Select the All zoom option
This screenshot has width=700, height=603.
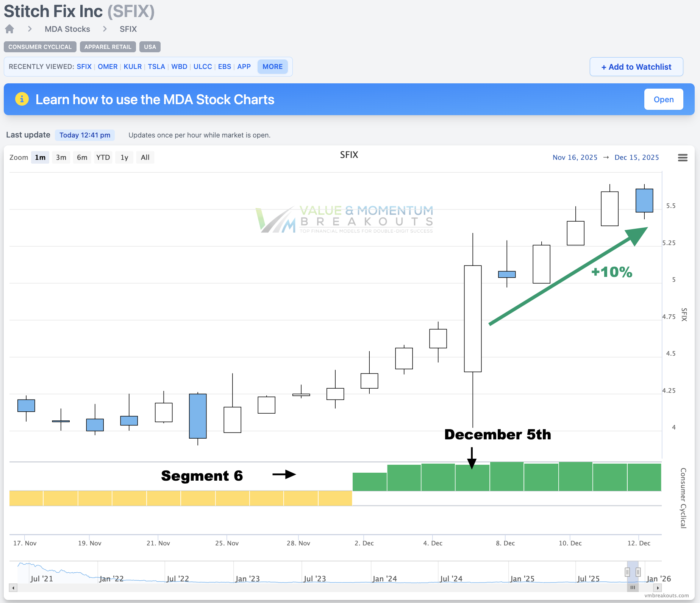click(x=145, y=158)
